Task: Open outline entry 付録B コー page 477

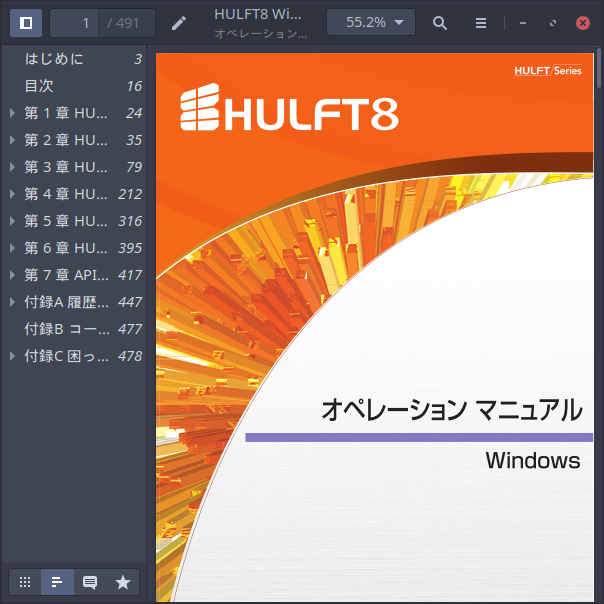Action: coord(74,329)
